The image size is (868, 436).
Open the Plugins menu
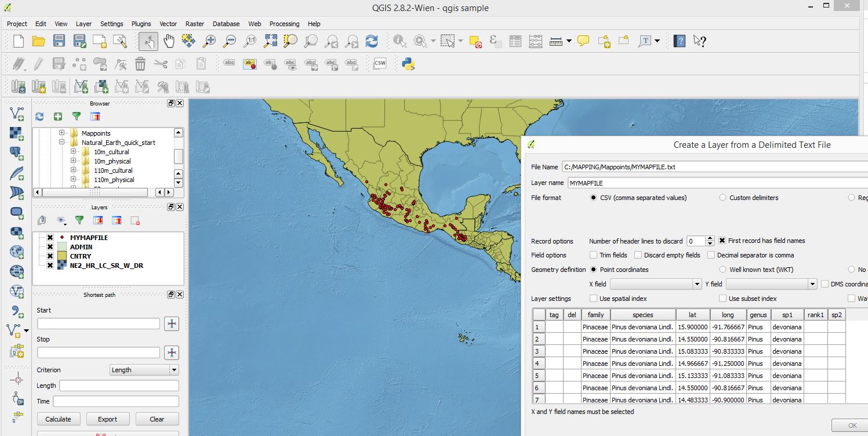(141, 24)
